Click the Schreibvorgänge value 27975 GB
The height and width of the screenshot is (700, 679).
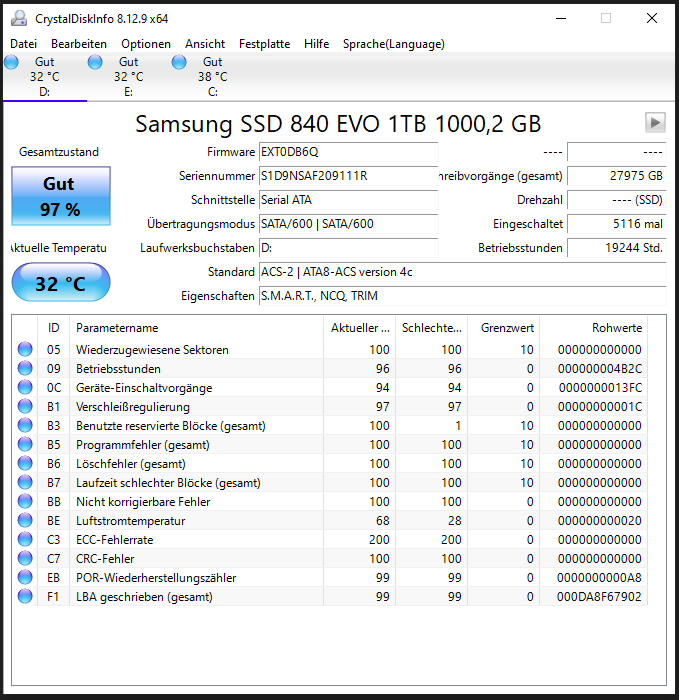coord(617,176)
